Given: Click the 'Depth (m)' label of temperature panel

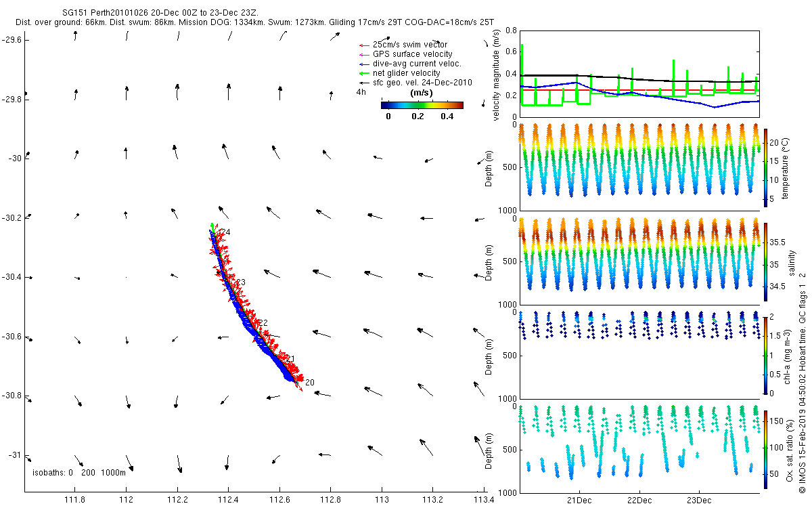Looking at the screenshot, I should pyautogui.click(x=489, y=167).
